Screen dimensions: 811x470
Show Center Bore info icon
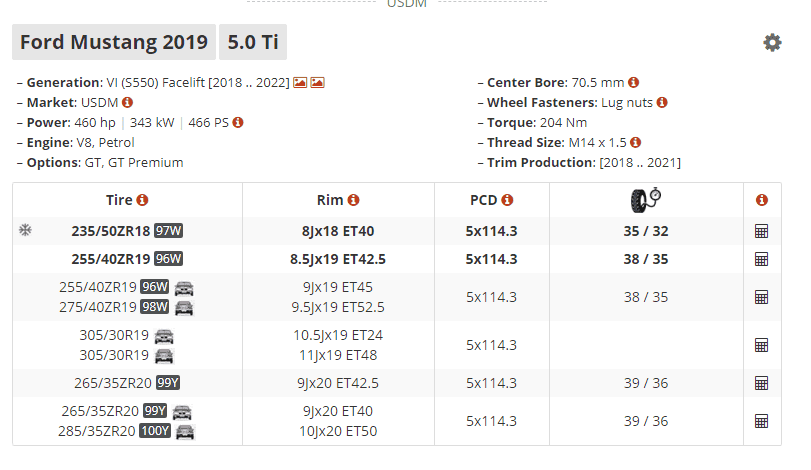(x=634, y=82)
